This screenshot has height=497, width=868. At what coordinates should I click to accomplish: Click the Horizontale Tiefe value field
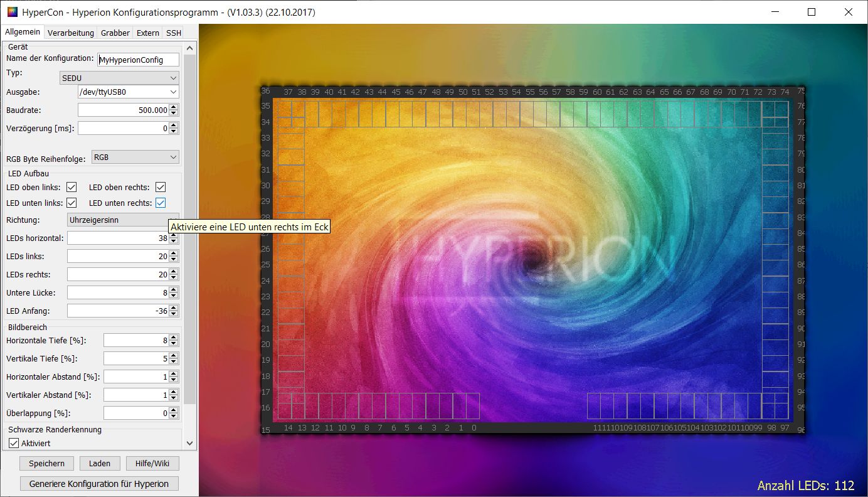136,340
